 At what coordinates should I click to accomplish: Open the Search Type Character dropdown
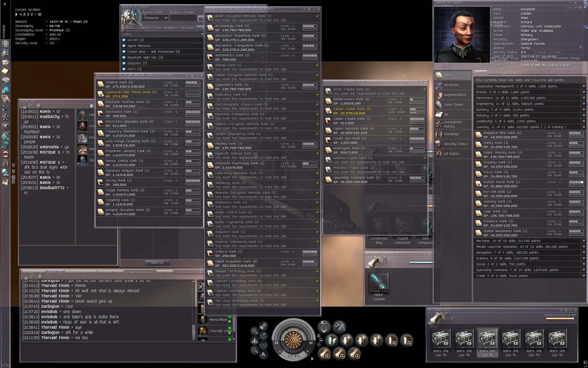155,18
